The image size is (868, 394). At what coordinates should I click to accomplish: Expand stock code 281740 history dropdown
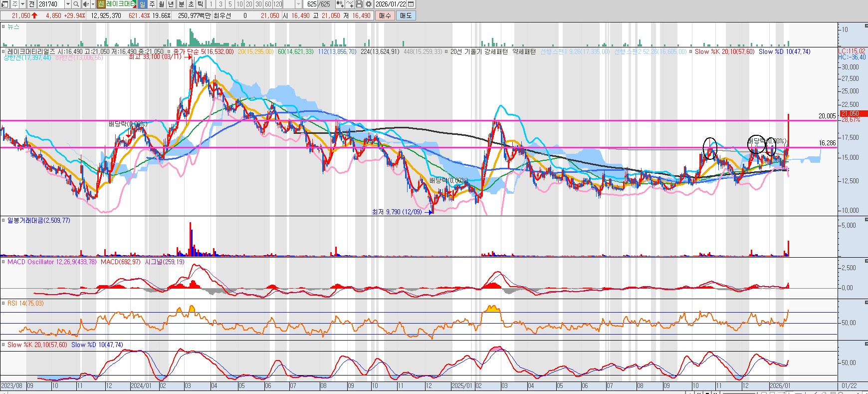[68, 4]
